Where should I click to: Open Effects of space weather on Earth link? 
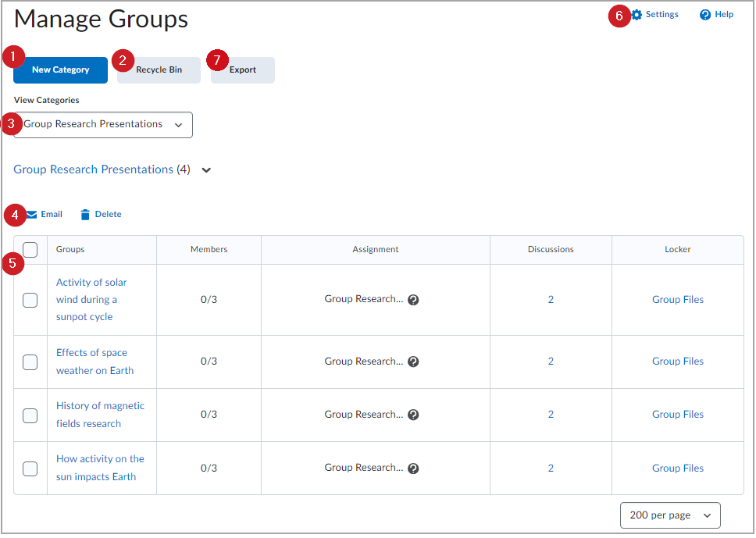[x=94, y=362]
